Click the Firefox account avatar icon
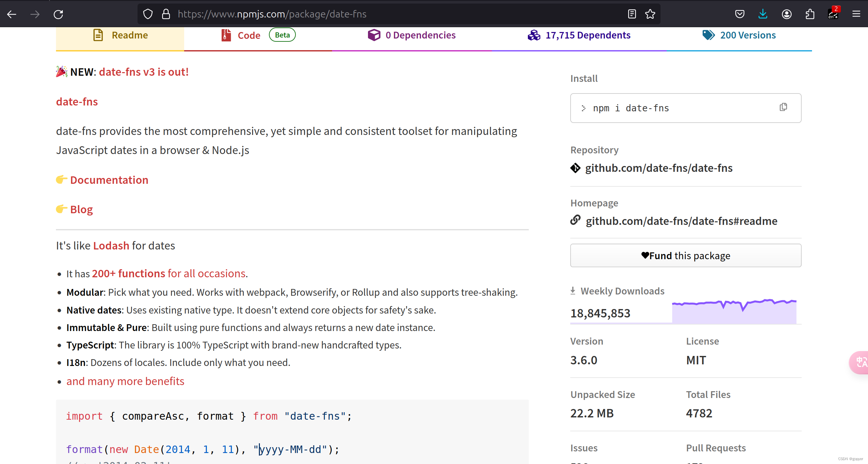This screenshot has height=464, width=868. [x=786, y=14]
